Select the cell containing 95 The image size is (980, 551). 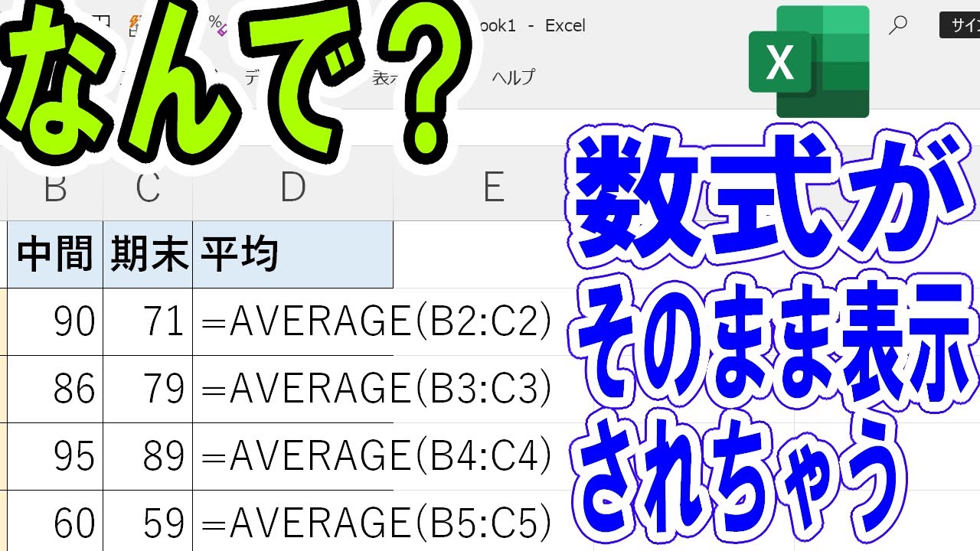(x=55, y=457)
